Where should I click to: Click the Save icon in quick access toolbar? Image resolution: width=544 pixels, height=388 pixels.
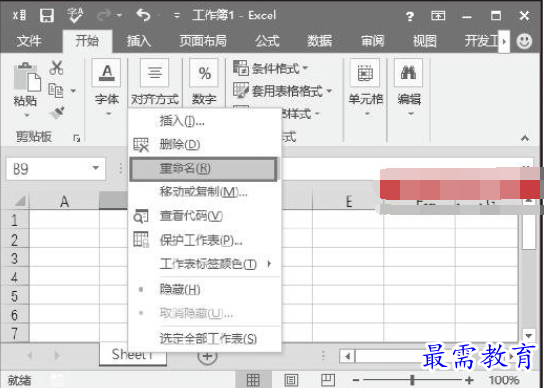[46, 16]
